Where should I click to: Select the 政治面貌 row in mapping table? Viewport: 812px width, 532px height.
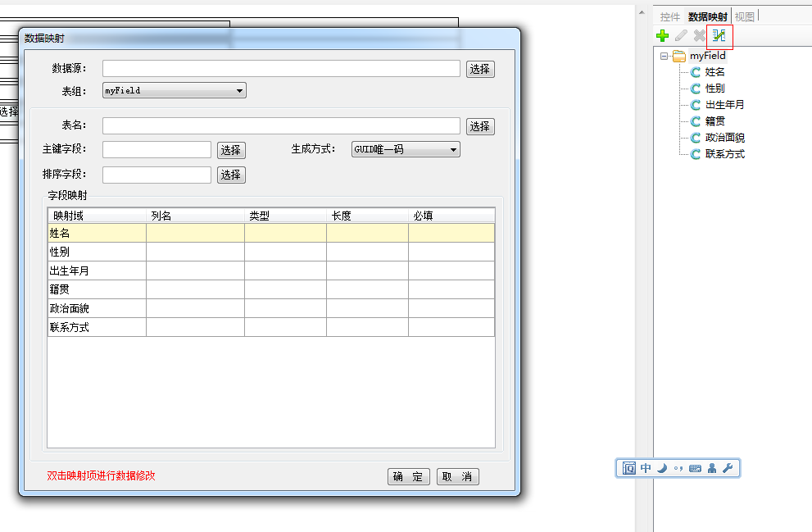[x=271, y=308]
